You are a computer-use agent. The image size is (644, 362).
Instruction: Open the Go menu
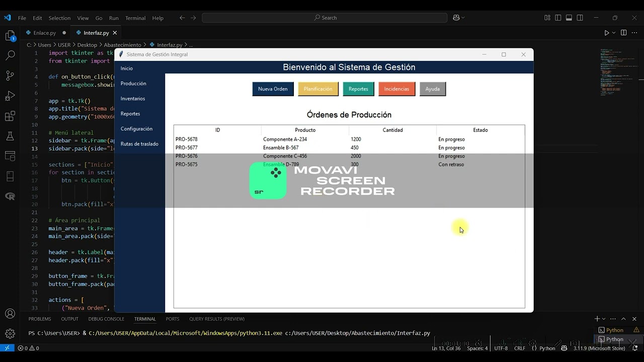[99, 18]
